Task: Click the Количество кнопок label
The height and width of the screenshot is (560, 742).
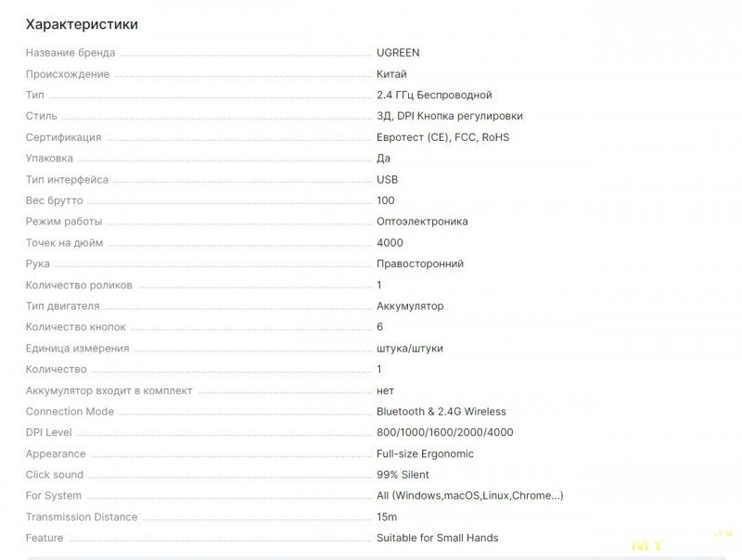Action: tap(75, 327)
